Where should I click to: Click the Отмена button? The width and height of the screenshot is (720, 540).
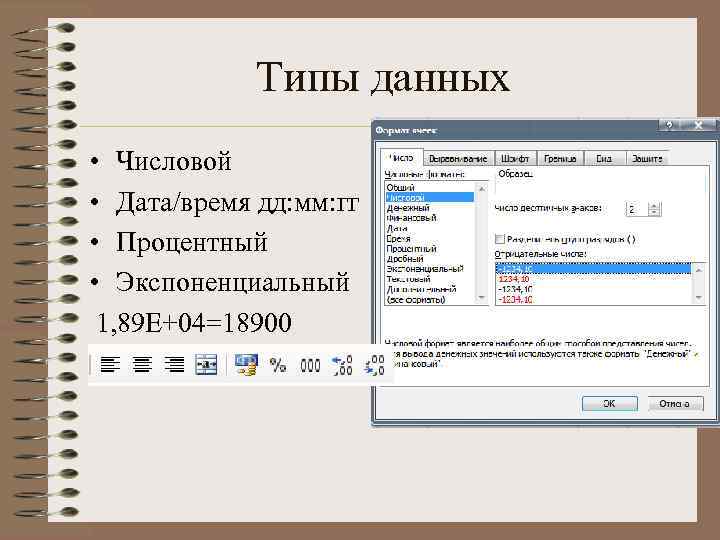675,404
